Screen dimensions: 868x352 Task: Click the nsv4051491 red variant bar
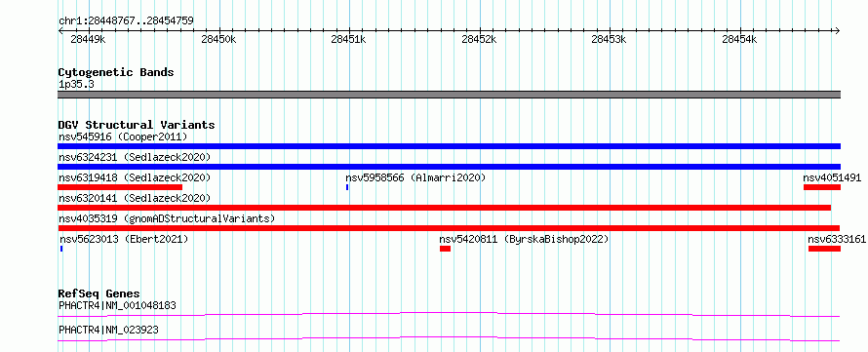822,187
